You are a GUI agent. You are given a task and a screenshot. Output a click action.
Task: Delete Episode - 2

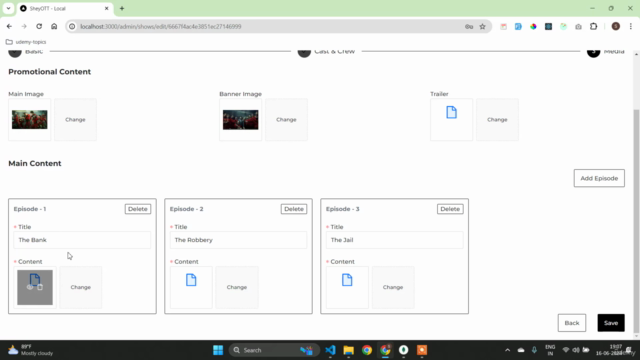pos(294,209)
